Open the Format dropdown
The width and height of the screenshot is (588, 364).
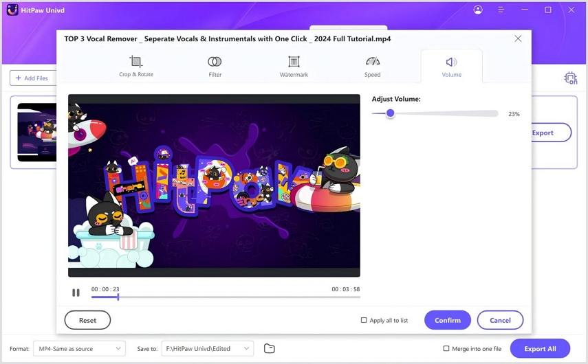point(79,349)
